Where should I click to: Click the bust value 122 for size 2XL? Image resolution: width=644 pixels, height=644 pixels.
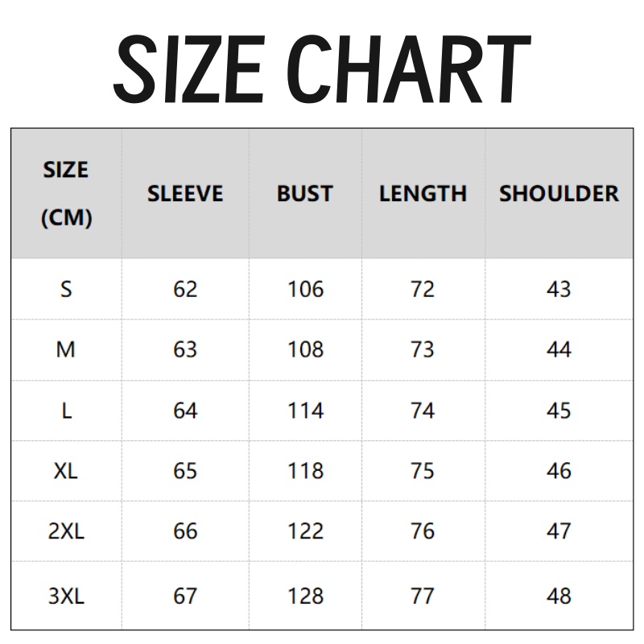tap(305, 531)
